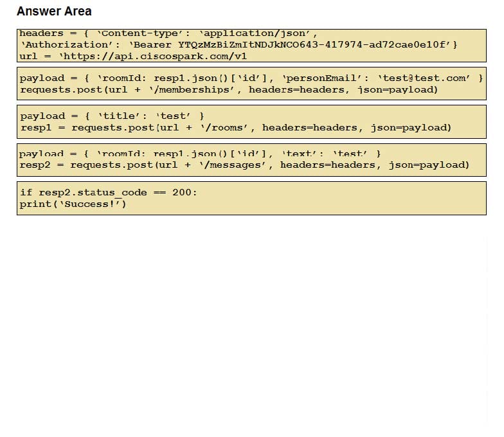The width and height of the screenshot is (504, 437).
Task: Click the empty area below code blocks
Action: [251, 321]
